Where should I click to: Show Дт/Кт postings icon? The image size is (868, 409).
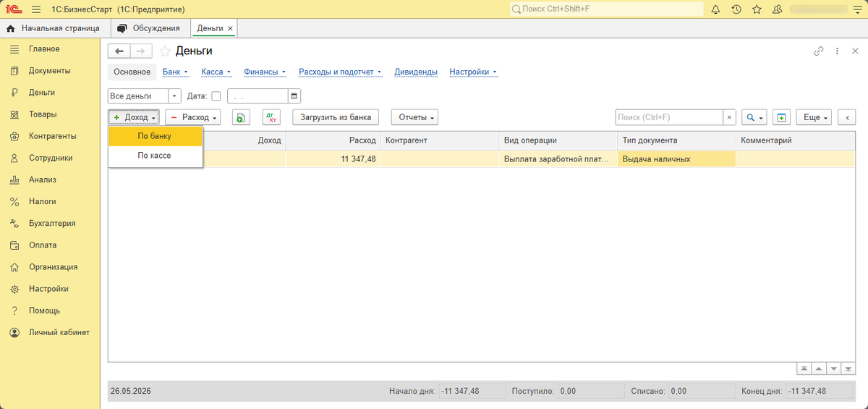click(x=272, y=117)
